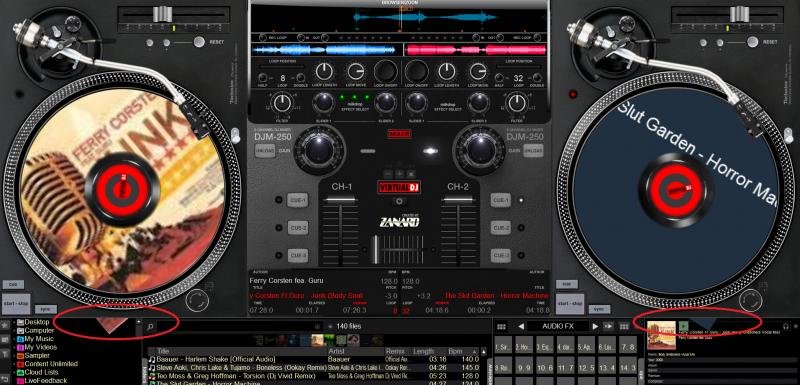
Task: Toggle right deck LOOP ON/OFF round button
Action: [x=417, y=72]
